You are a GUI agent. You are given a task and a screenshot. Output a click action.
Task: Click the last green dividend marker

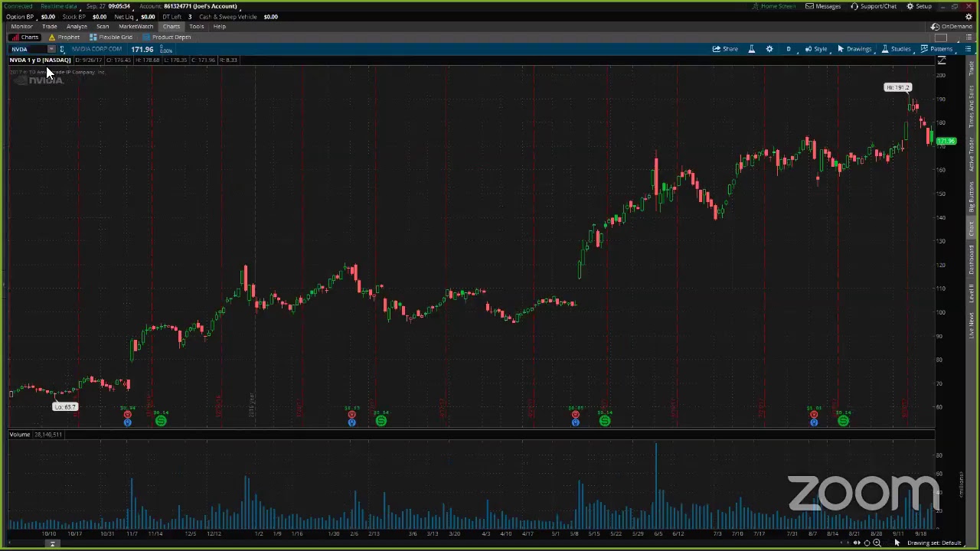click(843, 421)
